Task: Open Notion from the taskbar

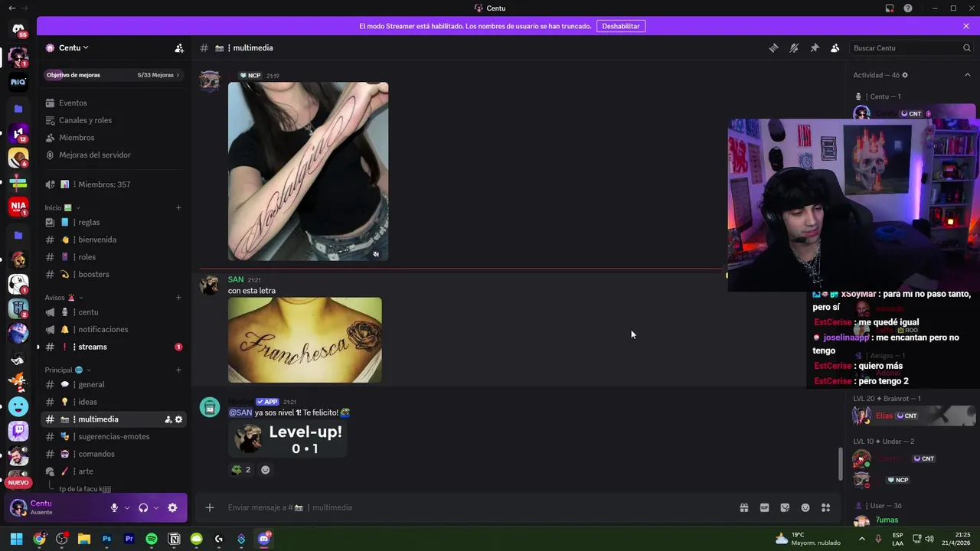Action: tap(174, 539)
